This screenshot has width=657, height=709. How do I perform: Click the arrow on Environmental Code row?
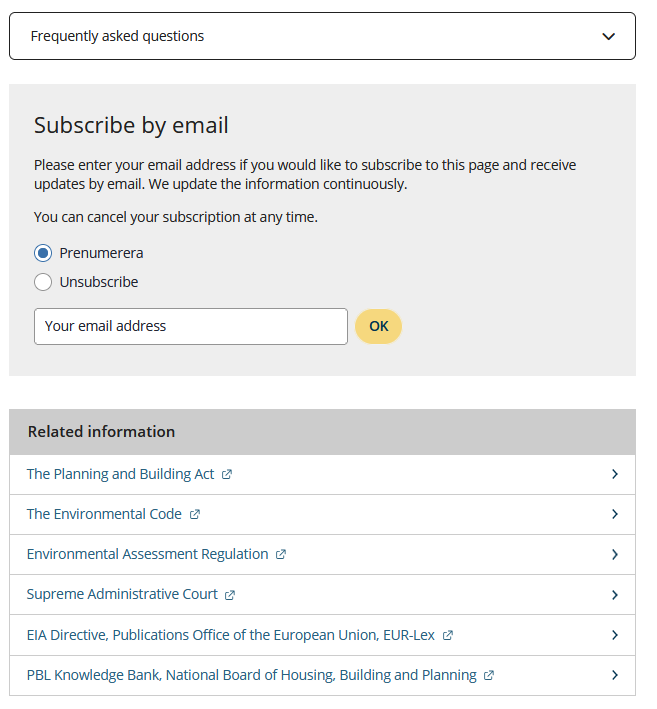pyautogui.click(x=615, y=514)
